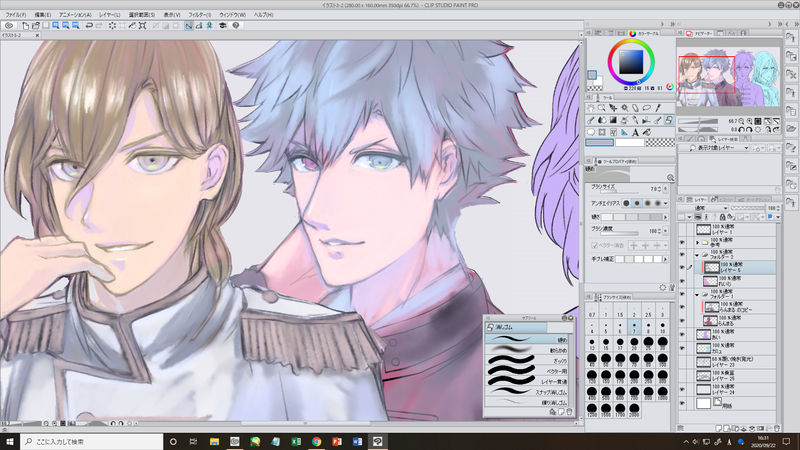This screenshot has height=450, width=800.
Task: Open the layer color dropdown arrow
Action: [x=778, y=217]
